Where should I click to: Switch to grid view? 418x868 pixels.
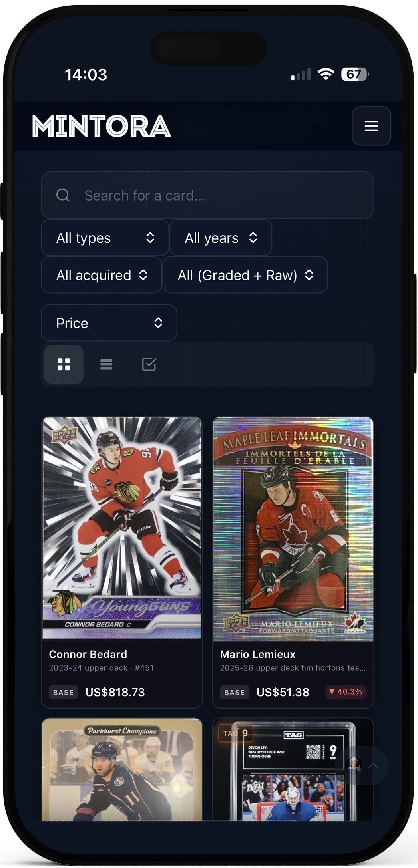tap(64, 364)
